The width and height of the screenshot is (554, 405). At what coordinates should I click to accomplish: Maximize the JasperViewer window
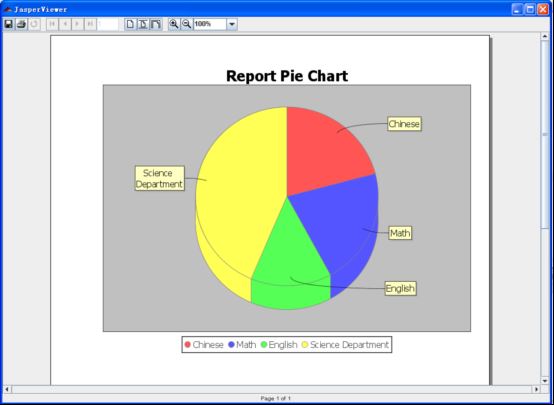pyautogui.click(x=530, y=10)
